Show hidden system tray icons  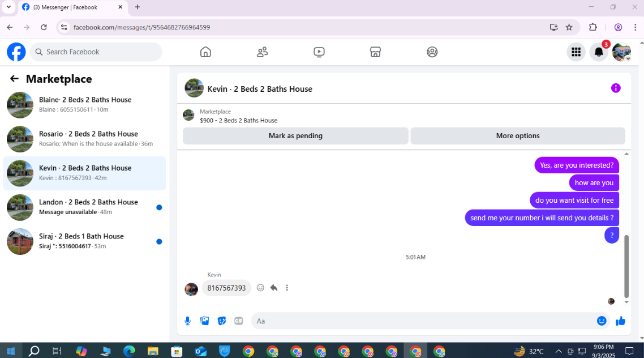click(x=559, y=351)
